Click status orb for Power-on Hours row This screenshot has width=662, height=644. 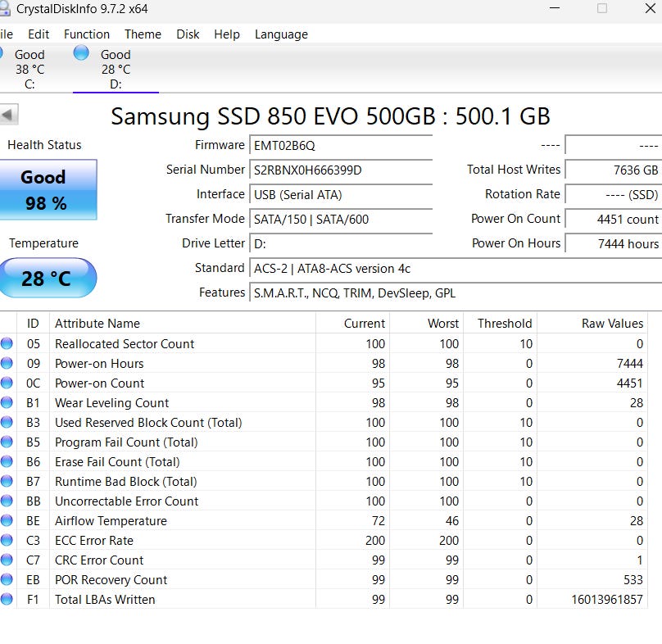[x=7, y=363]
